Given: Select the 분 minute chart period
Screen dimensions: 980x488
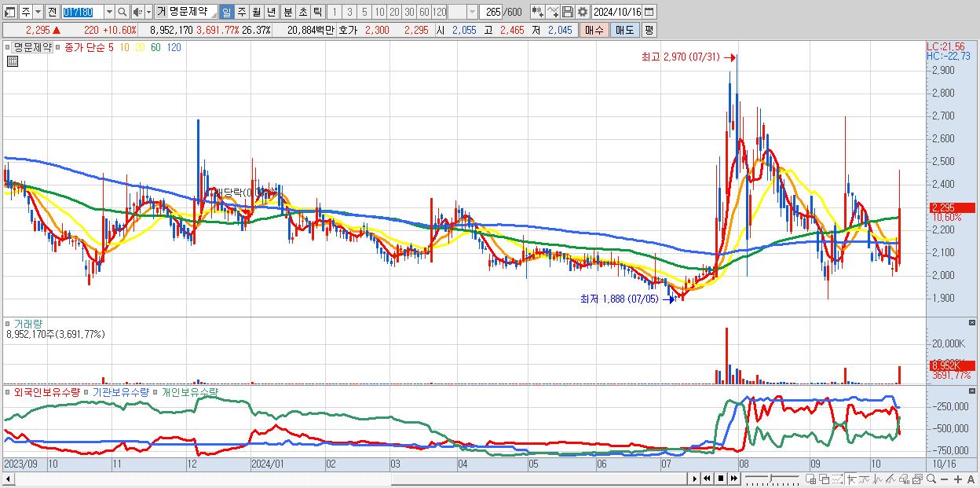Looking at the screenshot, I should (x=287, y=12).
